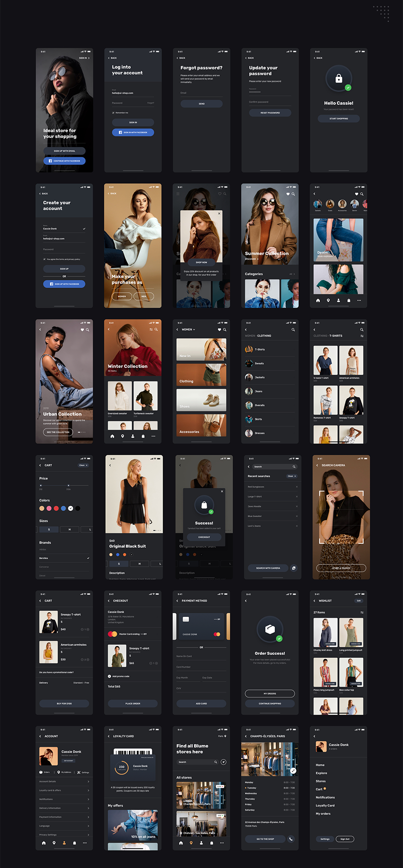
Task: Expand the Account Details row
Action: (64, 781)
